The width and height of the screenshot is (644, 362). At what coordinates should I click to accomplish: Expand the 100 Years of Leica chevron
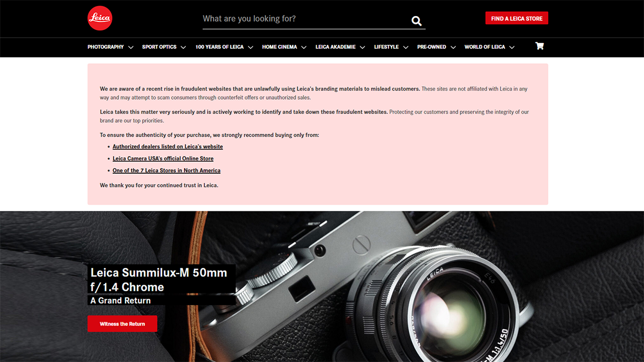tap(251, 47)
